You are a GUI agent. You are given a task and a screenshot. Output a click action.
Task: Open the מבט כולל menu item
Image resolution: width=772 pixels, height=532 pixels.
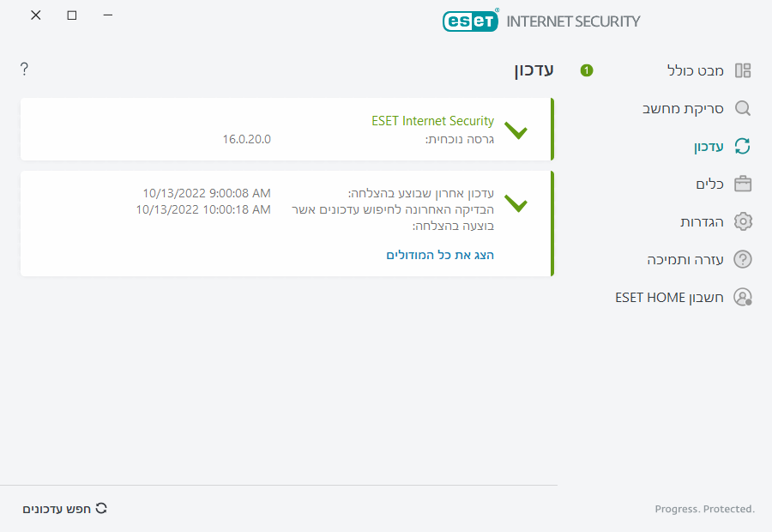click(x=696, y=70)
